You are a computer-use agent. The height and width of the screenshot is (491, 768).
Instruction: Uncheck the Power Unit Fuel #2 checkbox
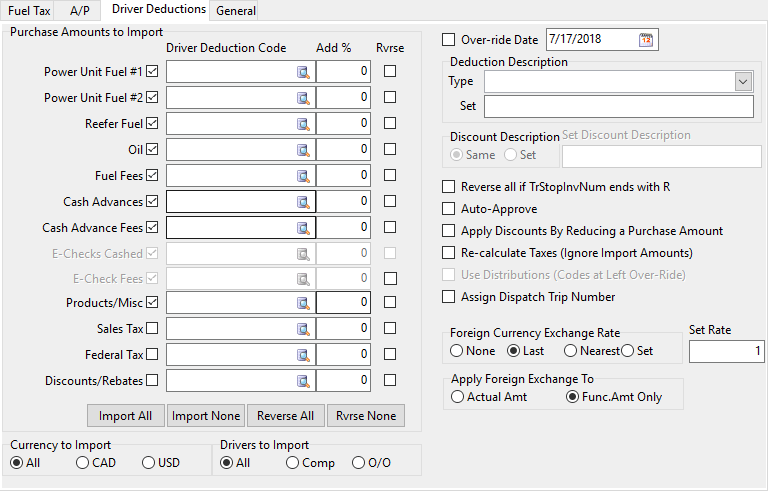[153, 98]
